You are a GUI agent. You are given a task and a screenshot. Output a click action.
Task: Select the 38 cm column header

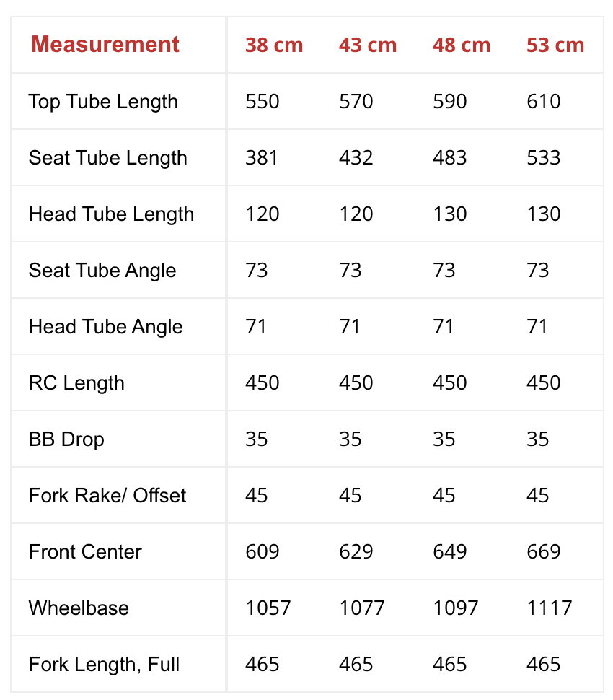click(274, 45)
